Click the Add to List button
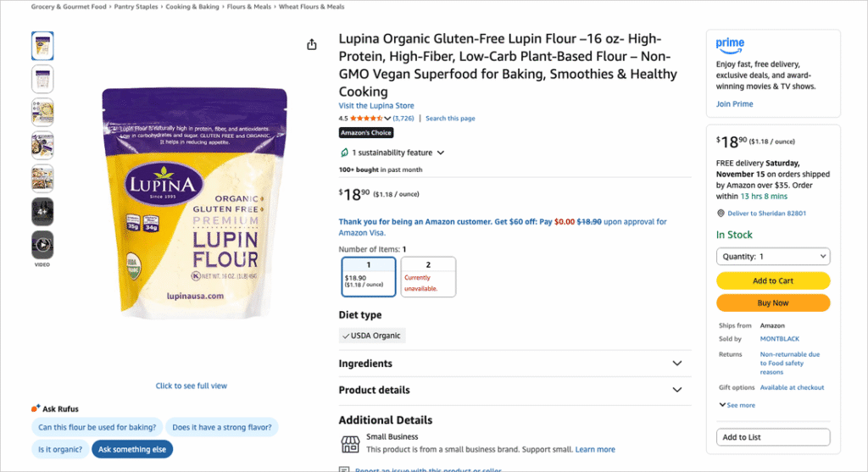Viewport: 868px width, 472px height. click(773, 437)
